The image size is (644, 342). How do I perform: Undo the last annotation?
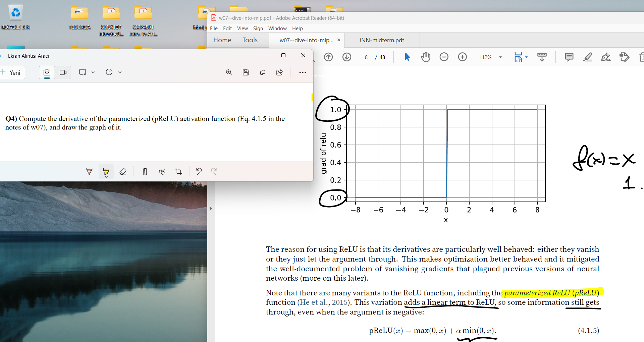click(x=199, y=171)
